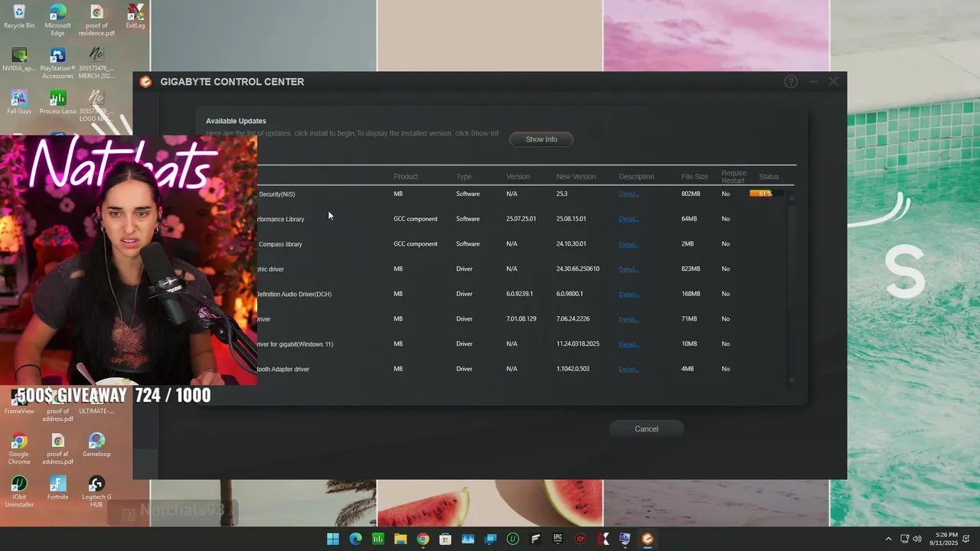Click the Show Info button
The height and width of the screenshot is (551, 980).
pyautogui.click(x=541, y=139)
